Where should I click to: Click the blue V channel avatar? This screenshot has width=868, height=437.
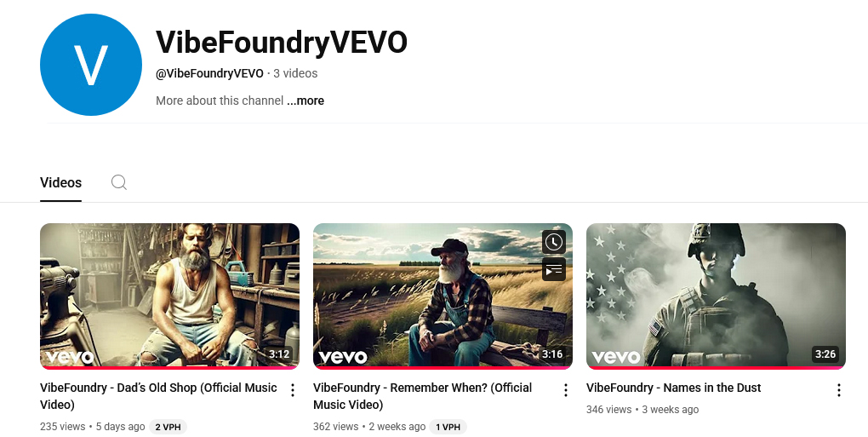91,65
